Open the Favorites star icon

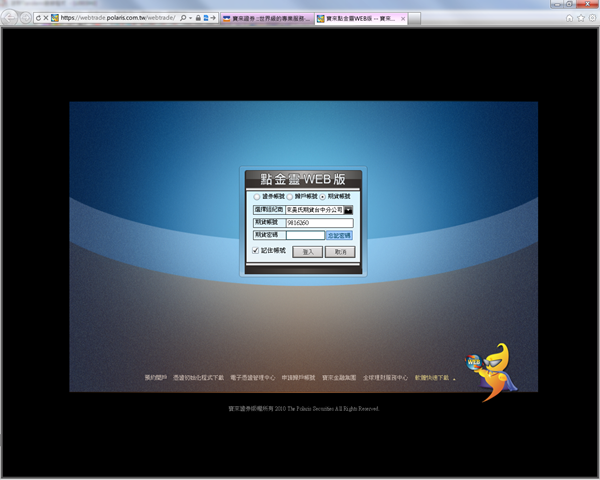(x=581, y=18)
